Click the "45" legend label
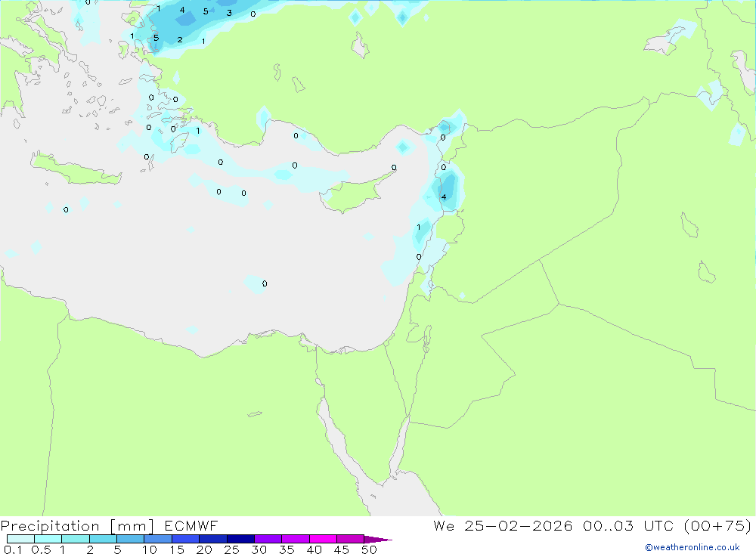This screenshot has width=756, height=554. point(342,549)
